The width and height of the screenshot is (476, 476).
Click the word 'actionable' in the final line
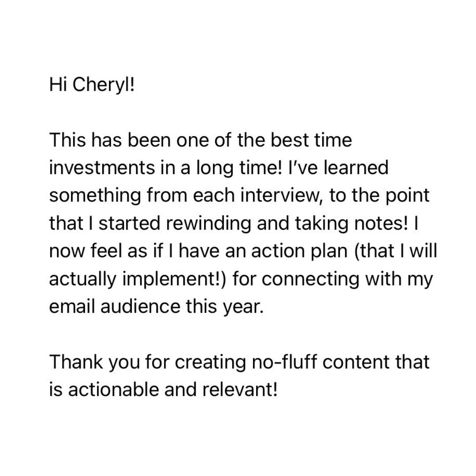(113, 390)
